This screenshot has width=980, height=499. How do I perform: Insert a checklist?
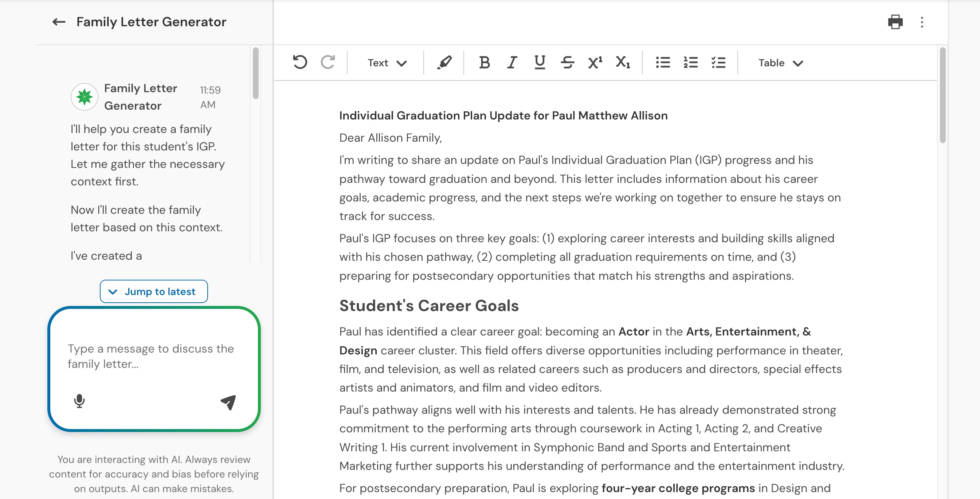click(718, 62)
